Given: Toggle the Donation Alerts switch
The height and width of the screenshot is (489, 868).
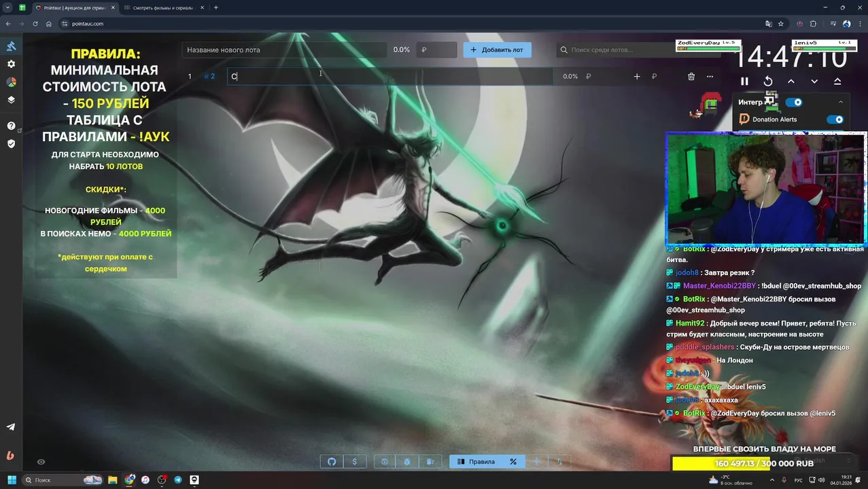Looking at the screenshot, I should 835,119.
